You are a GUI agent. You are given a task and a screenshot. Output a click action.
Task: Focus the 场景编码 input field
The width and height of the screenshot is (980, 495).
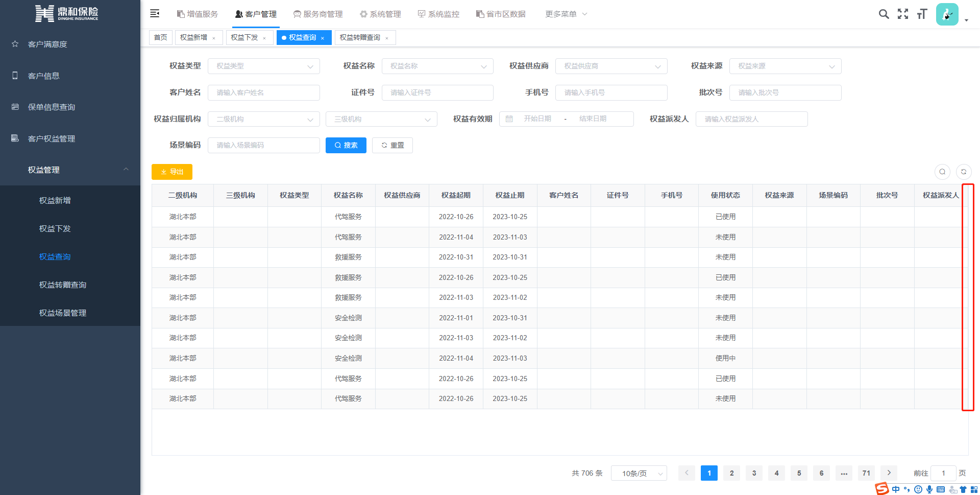(264, 145)
